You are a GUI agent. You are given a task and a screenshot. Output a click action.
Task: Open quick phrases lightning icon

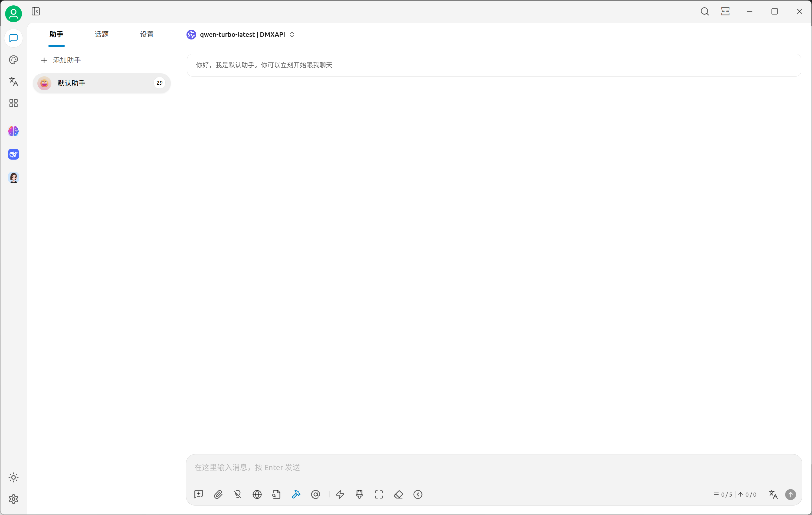[340, 494]
